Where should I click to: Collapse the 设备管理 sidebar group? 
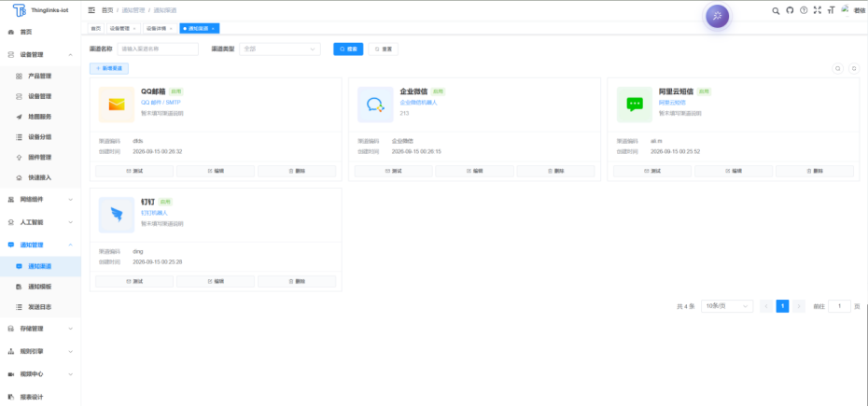[40, 55]
